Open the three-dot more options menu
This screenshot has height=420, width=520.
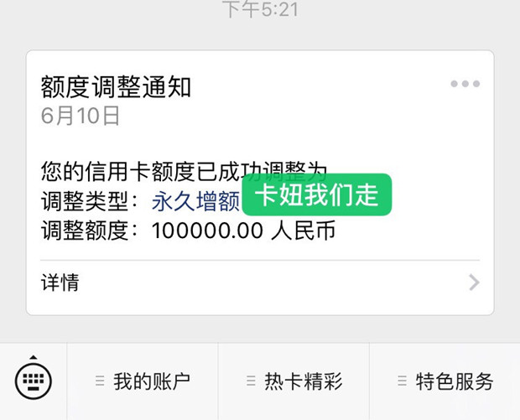[x=465, y=84]
